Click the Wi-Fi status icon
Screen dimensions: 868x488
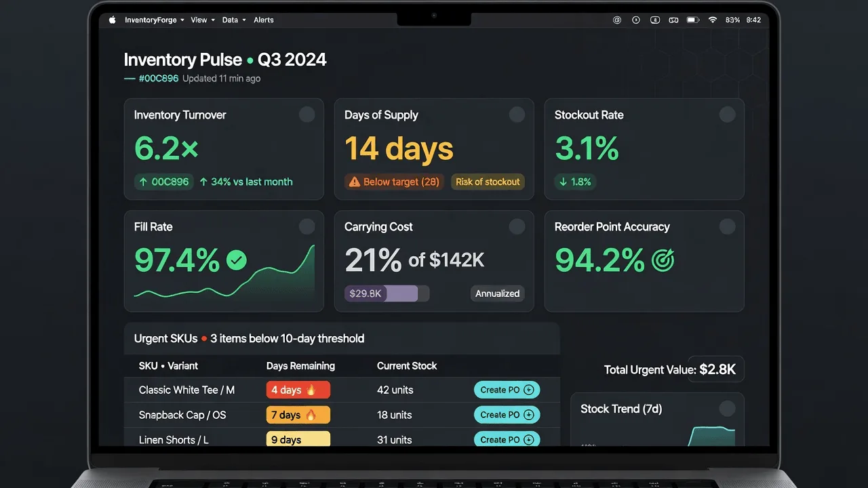(713, 20)
